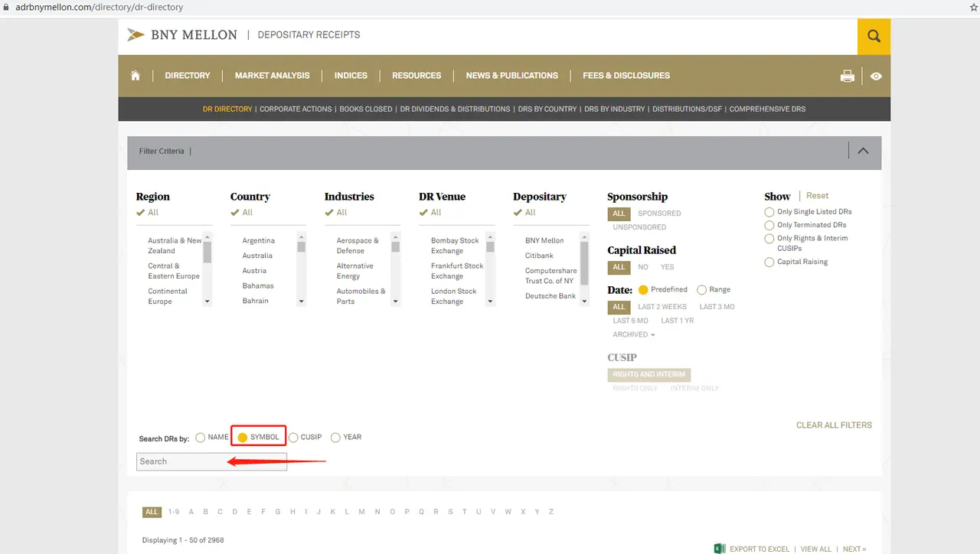Open the ARCHIVED date dropdown
Image resolution: width=980 pixels, height=554 pixels.
tap(634, 334)
